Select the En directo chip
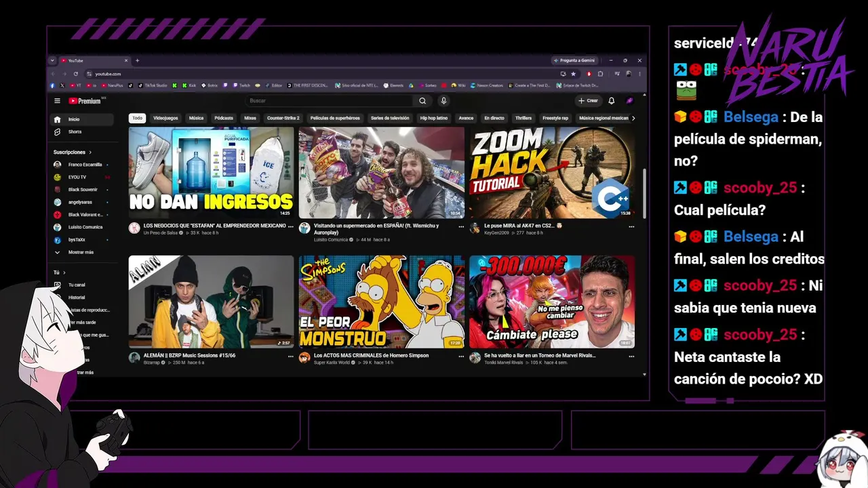The width and height of the screenshot is (868, 488). point(494,118)
